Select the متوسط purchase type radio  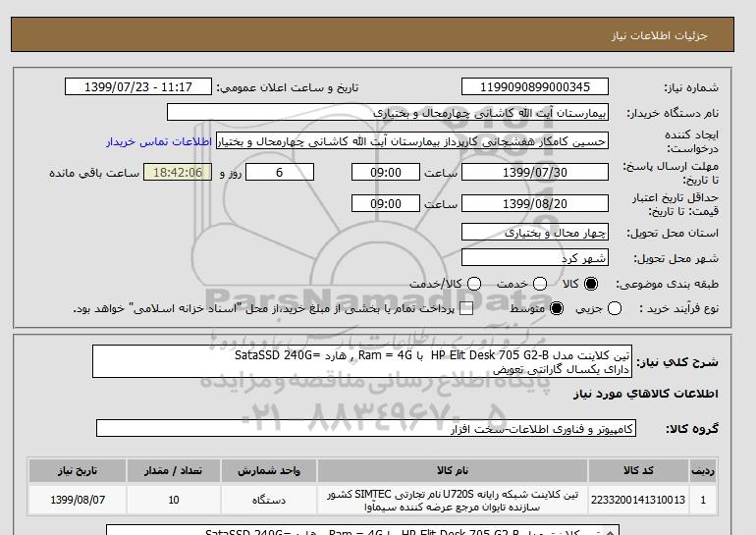[557, 308]
